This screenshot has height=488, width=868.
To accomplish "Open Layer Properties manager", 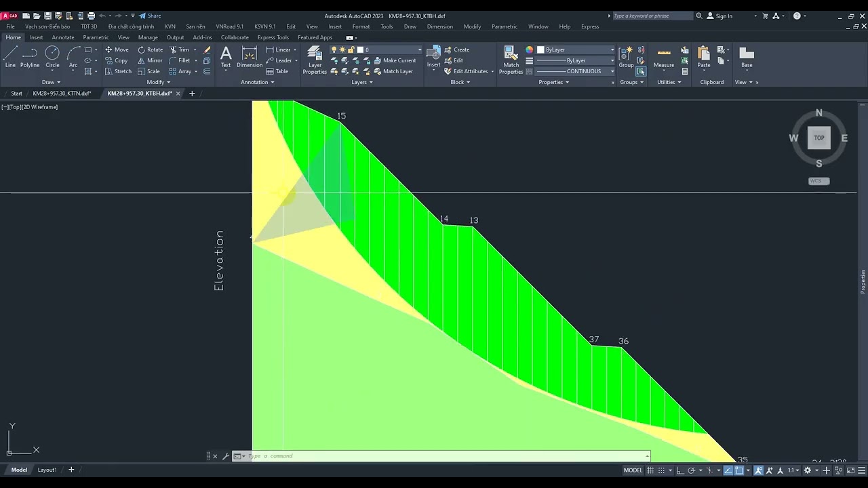I will pos(315,60).
